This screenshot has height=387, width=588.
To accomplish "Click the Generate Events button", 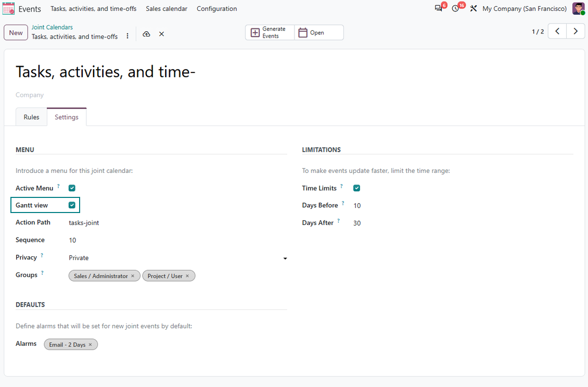I will (x=270, y=33).
